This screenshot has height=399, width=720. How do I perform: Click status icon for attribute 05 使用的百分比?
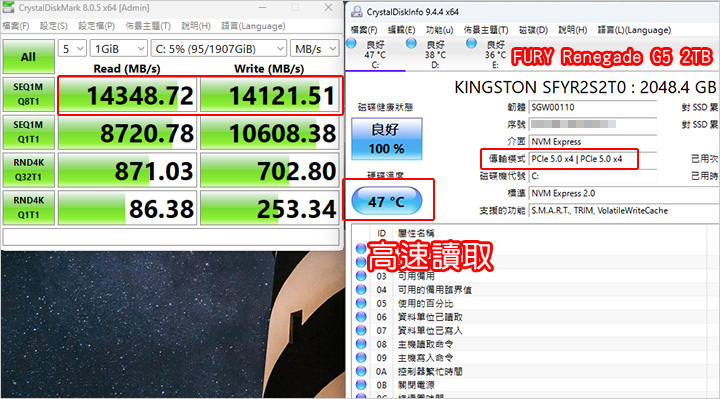(361, 303)
